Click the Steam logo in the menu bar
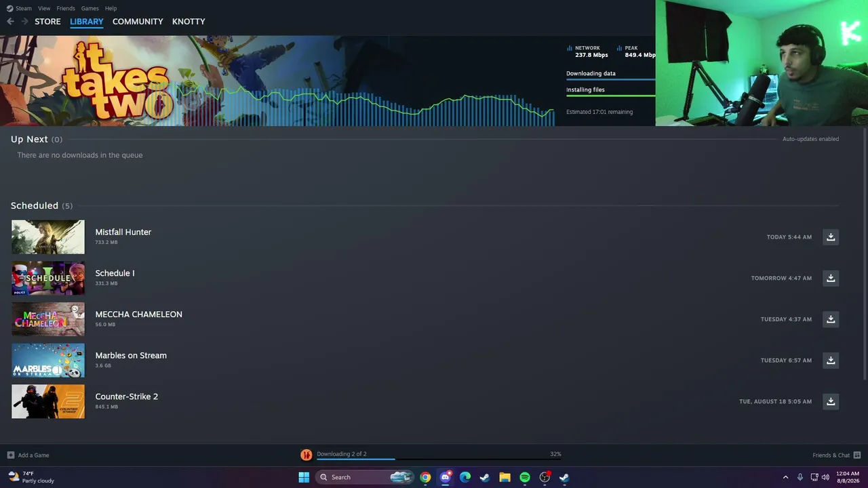 (9, 8)
